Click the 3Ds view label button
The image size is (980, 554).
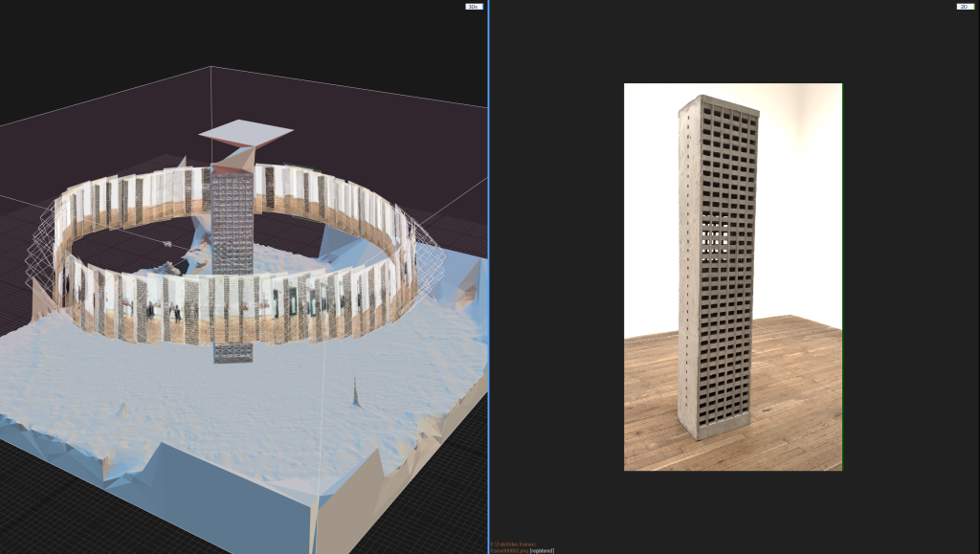click(x=473, y=6)
